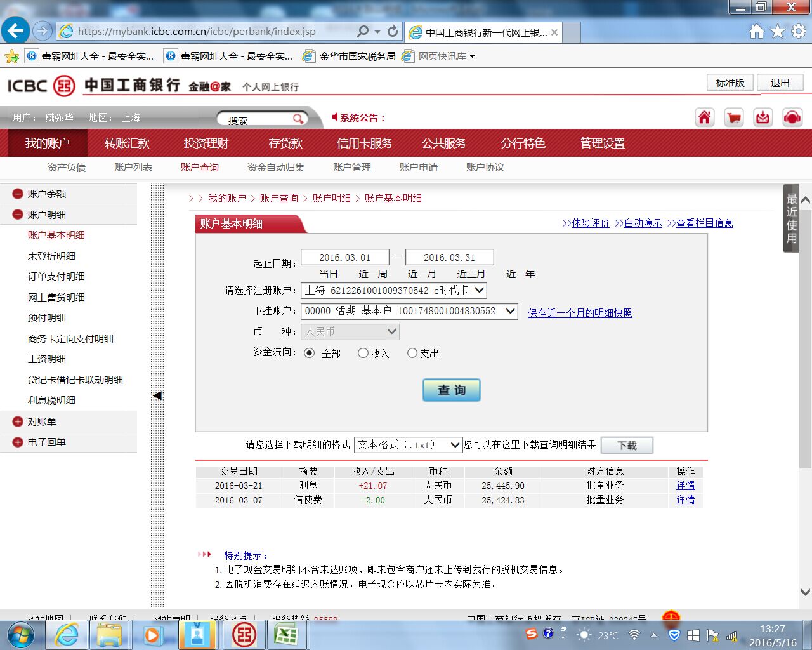Open 详情 for the 2016-03-07 fee row
Screen dimensions: 812x650
(685, 500)
